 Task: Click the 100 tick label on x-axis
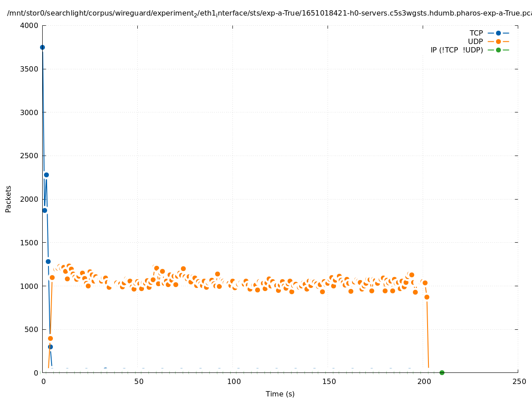coord(233,381)
